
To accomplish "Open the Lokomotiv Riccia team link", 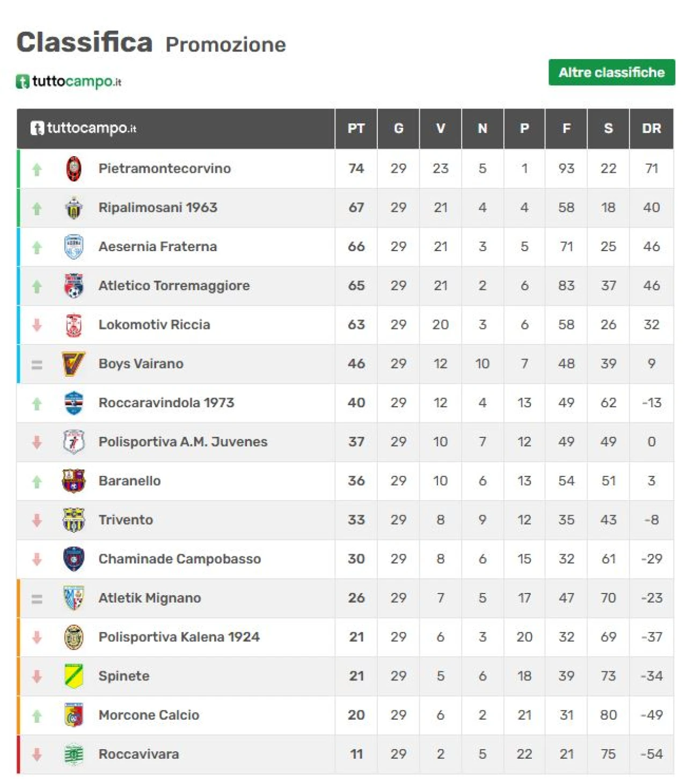I will point(154,325).
